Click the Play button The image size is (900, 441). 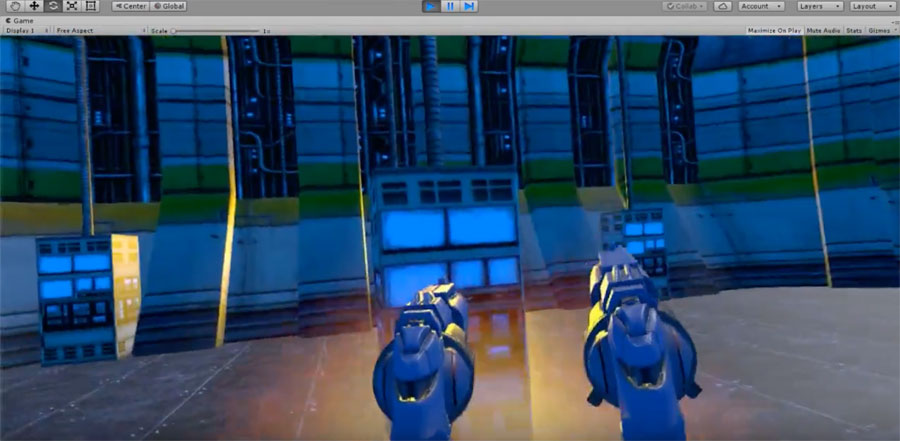click(431, 6)
